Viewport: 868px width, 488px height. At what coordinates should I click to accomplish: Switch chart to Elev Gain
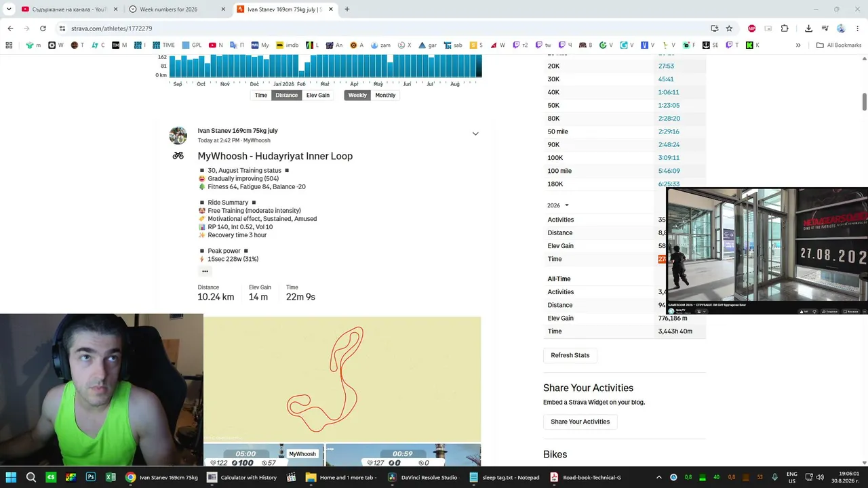pos(318,96)
